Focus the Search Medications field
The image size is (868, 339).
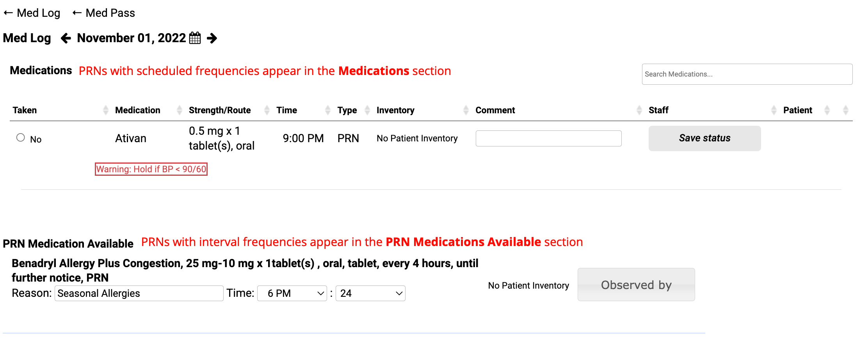click(747, 74)
